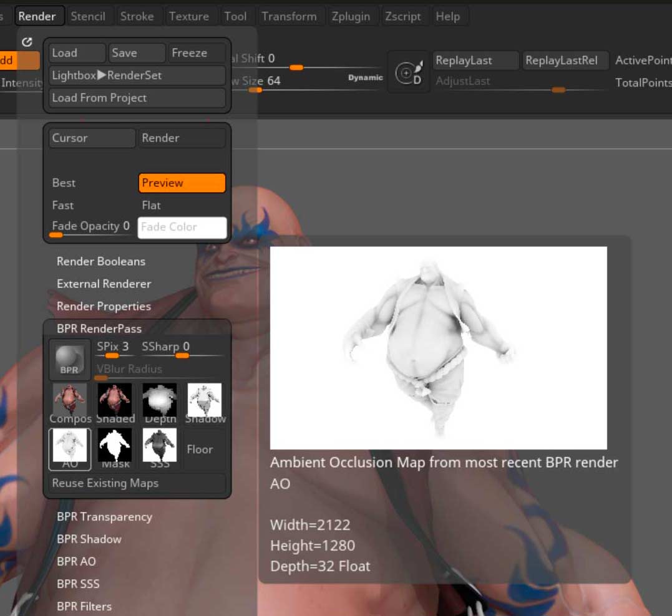This screenshot has height=616, width=672.
Task: Expand the External Renderer section
Action: click(104, 284)
